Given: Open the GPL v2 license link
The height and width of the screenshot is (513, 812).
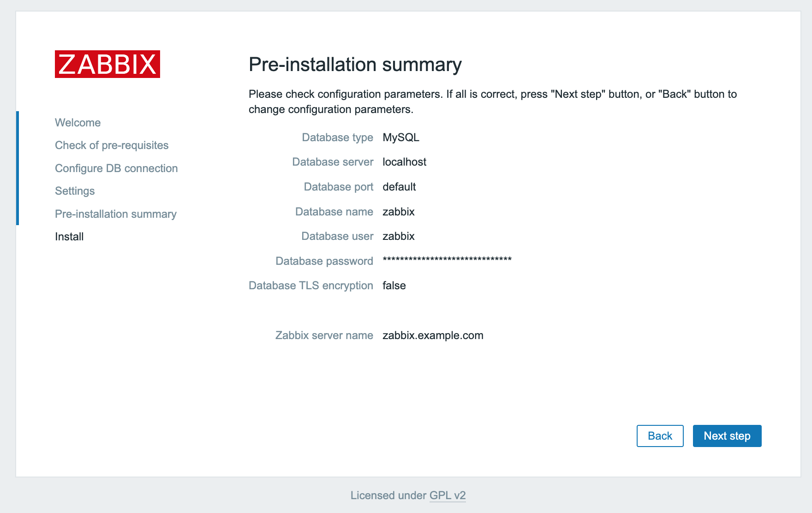Looking at the screenshot, I should click(447, 495).
